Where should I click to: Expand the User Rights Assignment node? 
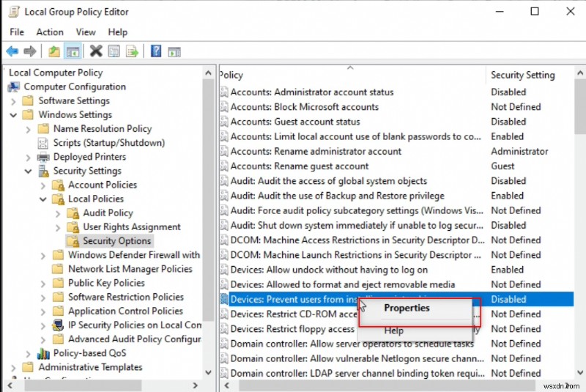[x=58, y=228]
